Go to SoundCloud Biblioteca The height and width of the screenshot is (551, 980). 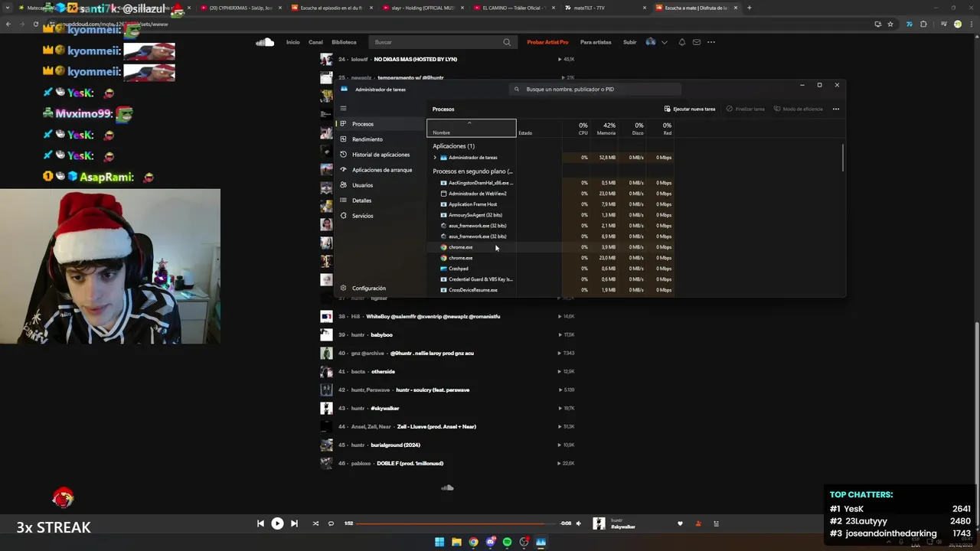(344, 42)
